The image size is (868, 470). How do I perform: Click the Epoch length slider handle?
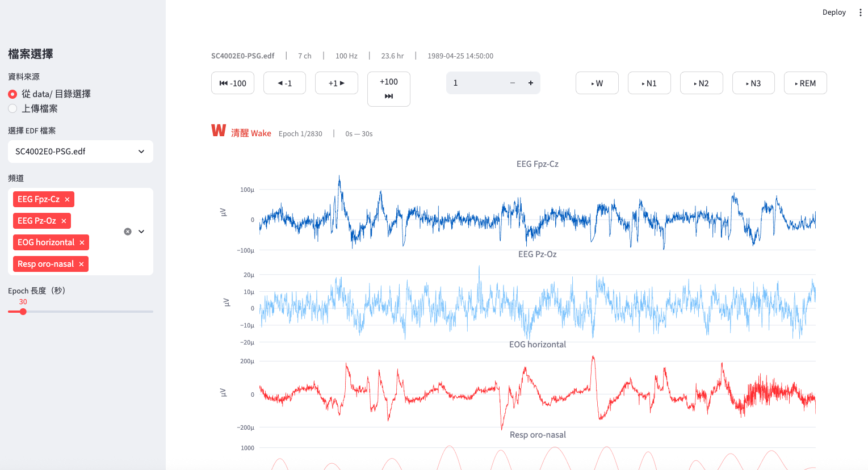23,312
